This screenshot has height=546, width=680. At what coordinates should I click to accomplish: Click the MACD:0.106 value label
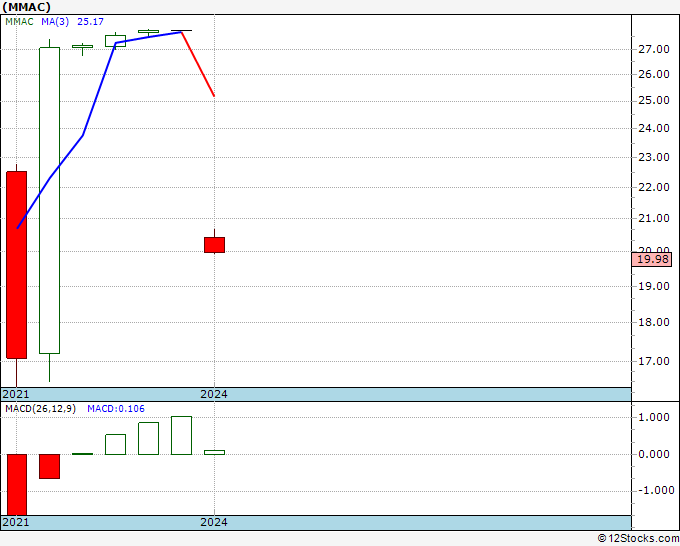click(x=116, y=409)
